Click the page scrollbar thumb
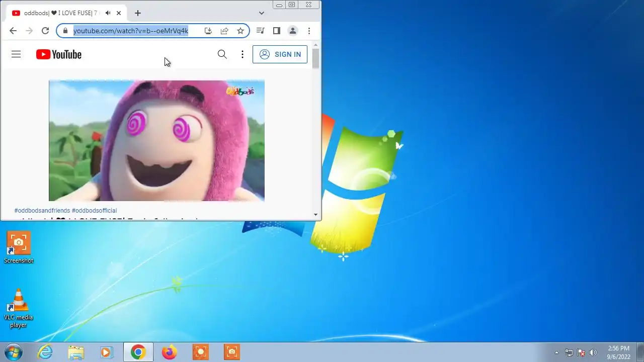This screenshot has height=362, width=644. click(315, 58)
